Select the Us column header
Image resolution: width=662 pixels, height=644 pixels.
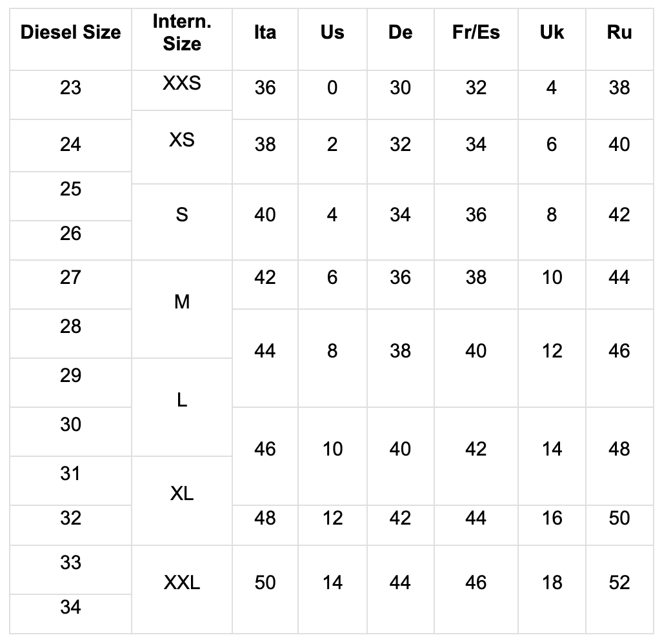coord(332,32)
